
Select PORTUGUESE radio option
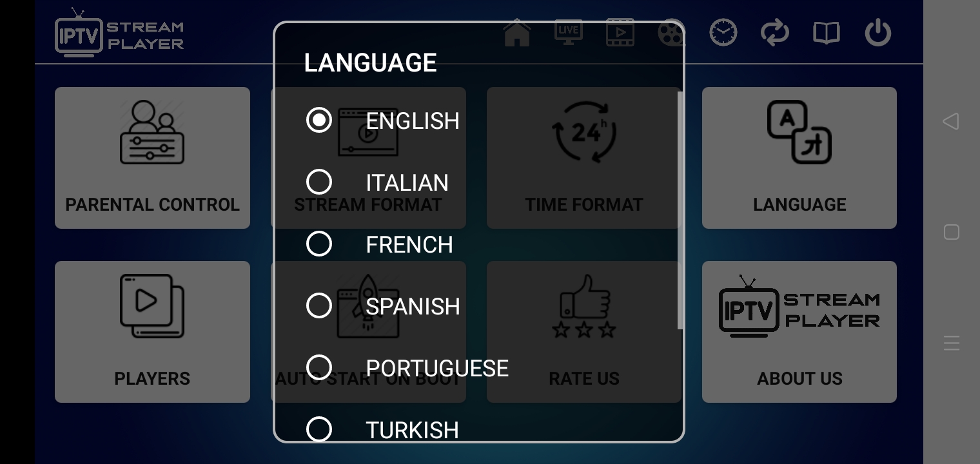coord(319,368)
